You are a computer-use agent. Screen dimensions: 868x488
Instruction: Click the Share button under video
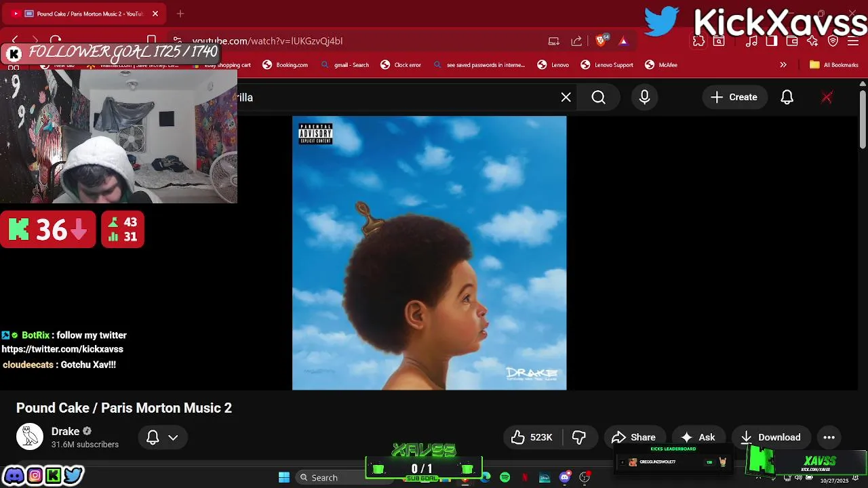point(634,437)
